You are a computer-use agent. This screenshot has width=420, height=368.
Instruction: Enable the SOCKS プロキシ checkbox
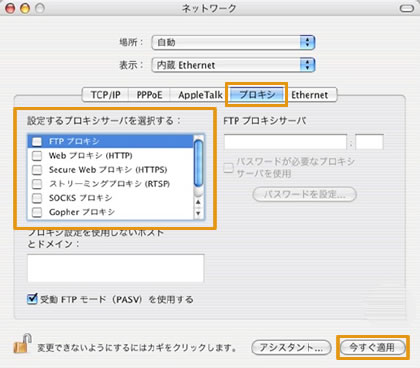37,198
